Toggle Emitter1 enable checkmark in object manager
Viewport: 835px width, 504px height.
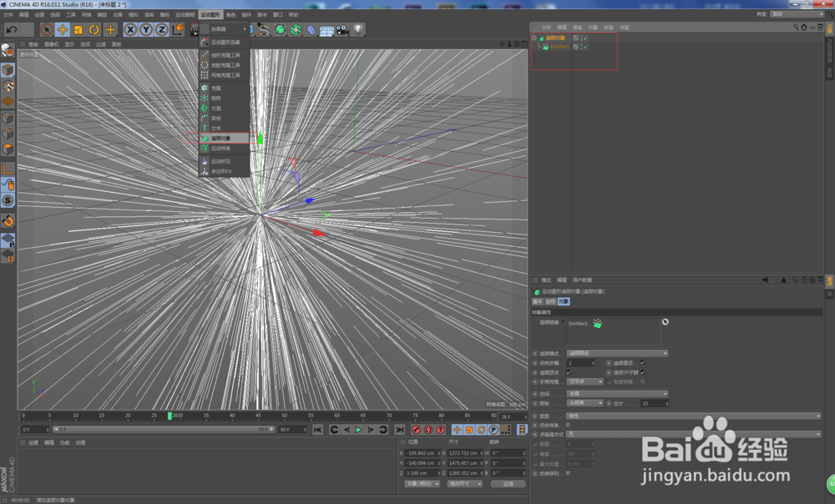click(x=585, y=47)
